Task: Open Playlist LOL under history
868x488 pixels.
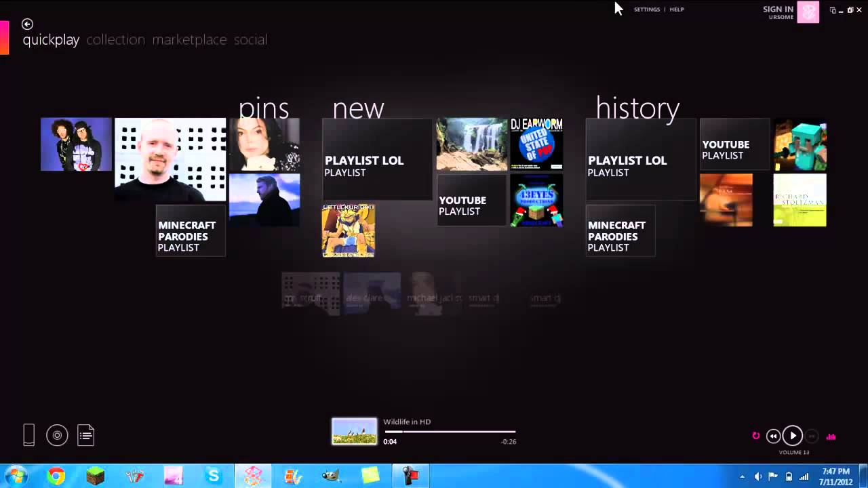Action: [641, 159]
